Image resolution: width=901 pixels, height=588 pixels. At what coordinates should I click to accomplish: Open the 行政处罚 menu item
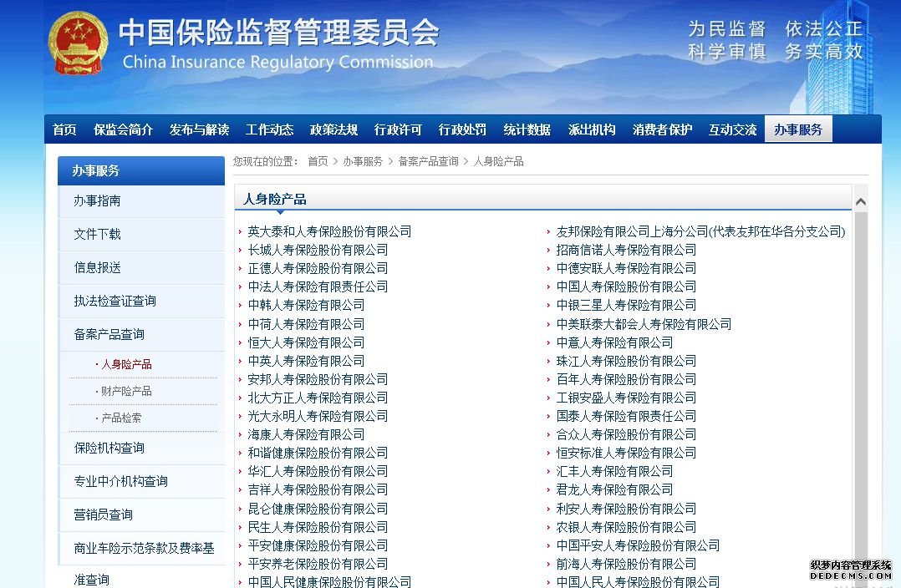coord(462,129)
